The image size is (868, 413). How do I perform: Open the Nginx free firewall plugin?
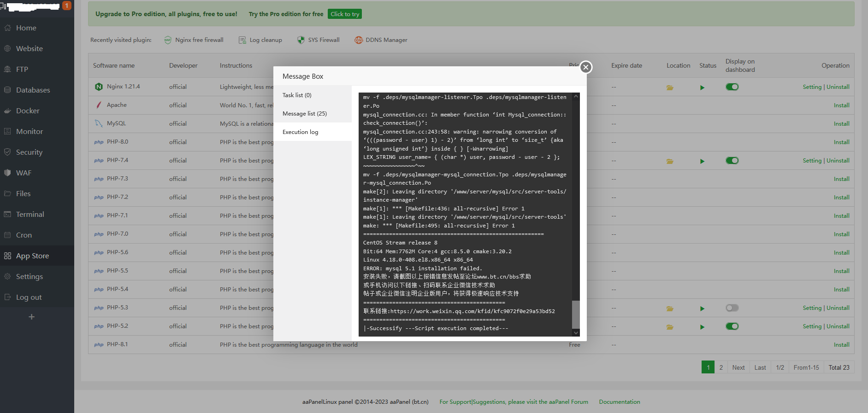coord(194,40)
